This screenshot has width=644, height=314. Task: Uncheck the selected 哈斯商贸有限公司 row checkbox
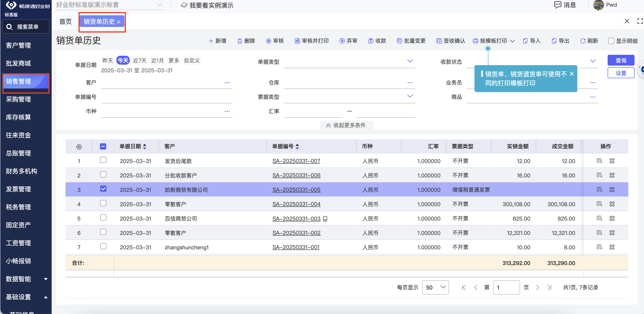(103, 189)
